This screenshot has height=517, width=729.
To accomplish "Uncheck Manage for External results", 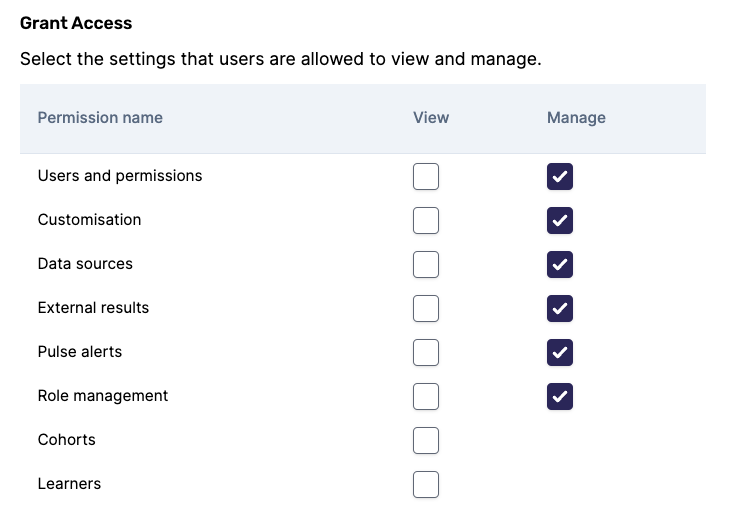I will coord(560,308).
